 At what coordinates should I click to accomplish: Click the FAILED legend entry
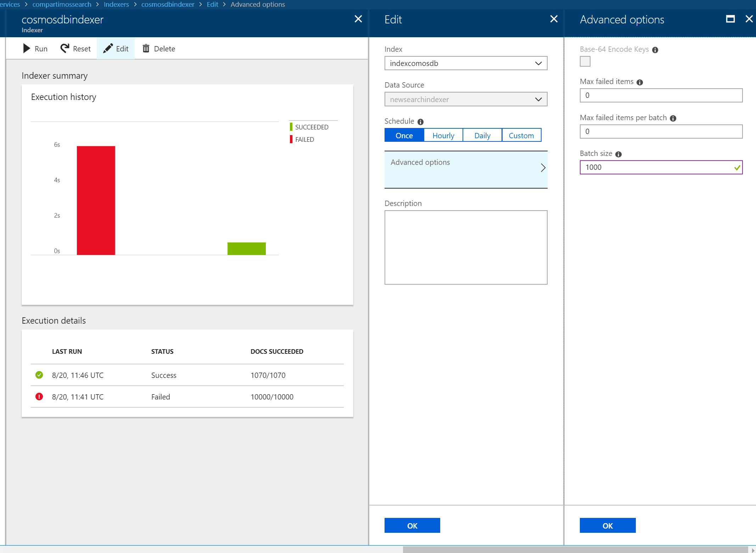click(302, 139)
